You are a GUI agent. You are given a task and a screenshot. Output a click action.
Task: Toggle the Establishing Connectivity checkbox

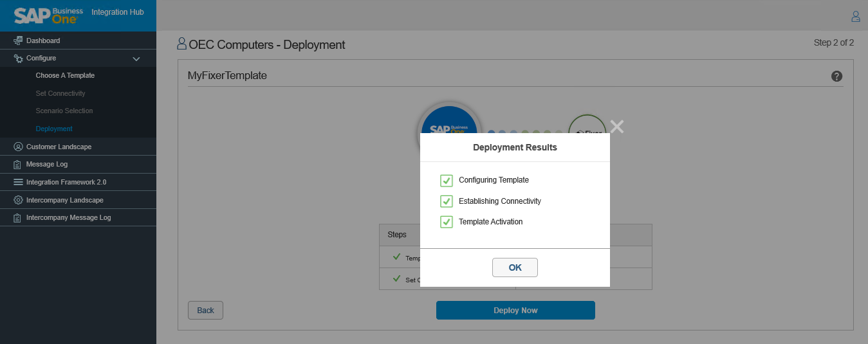coord(447,201)
